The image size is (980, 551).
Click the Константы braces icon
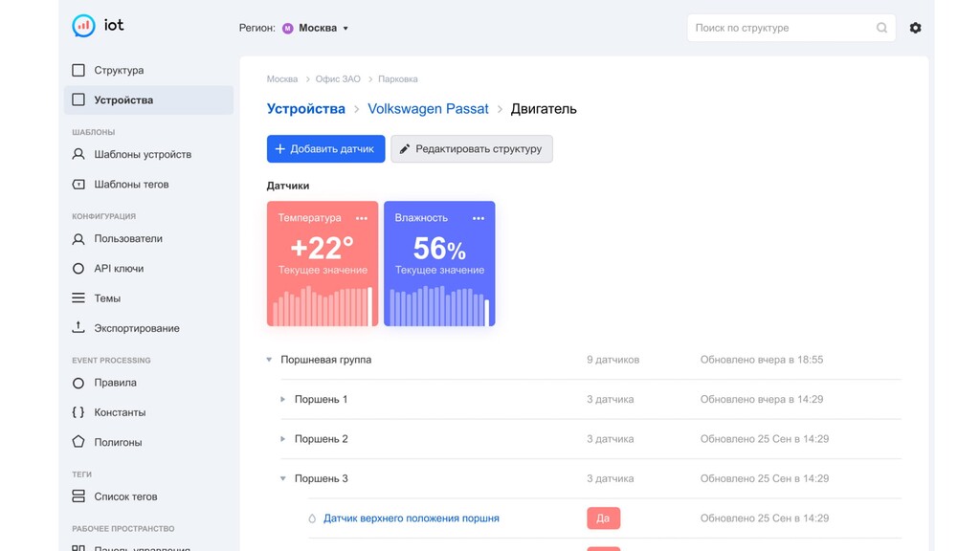click(78, 412)
